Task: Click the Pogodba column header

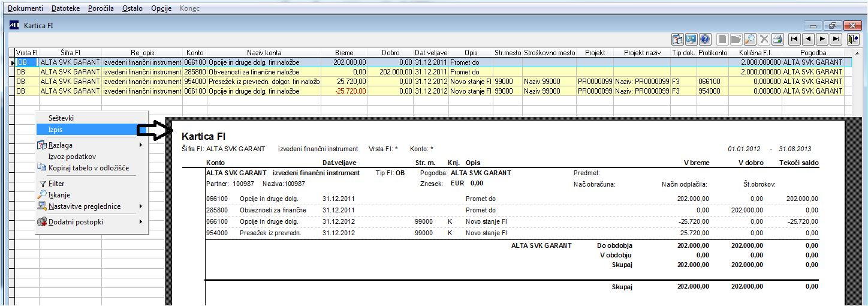Action: 812,53
